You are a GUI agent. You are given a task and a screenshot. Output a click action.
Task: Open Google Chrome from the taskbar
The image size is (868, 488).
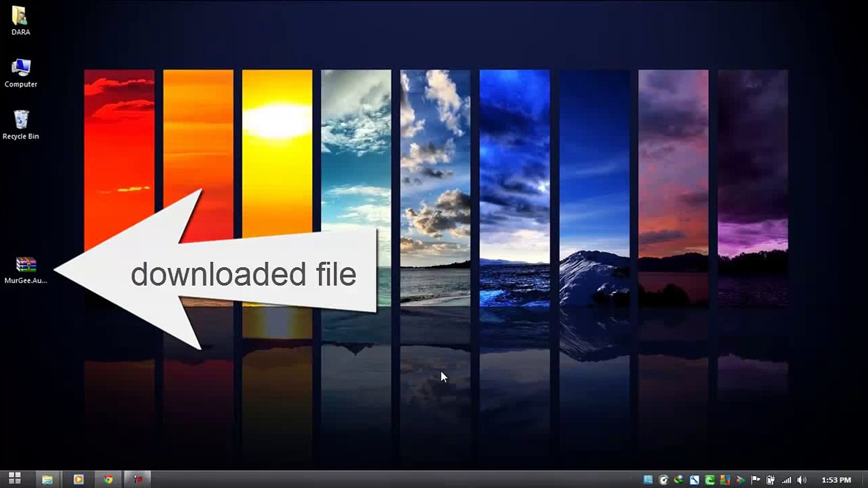pyautogui.click(x=108, y=479)
